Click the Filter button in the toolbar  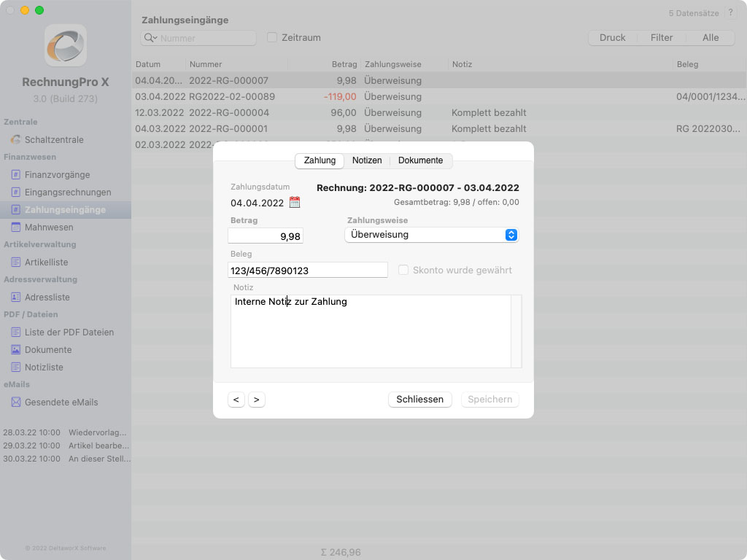coord(662,38)
